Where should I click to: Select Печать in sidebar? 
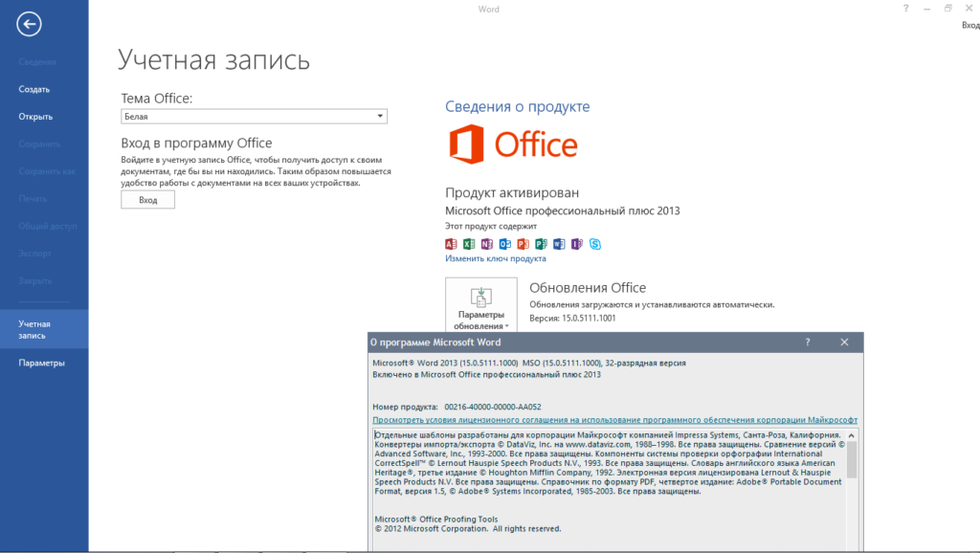(x=33, y=199)
